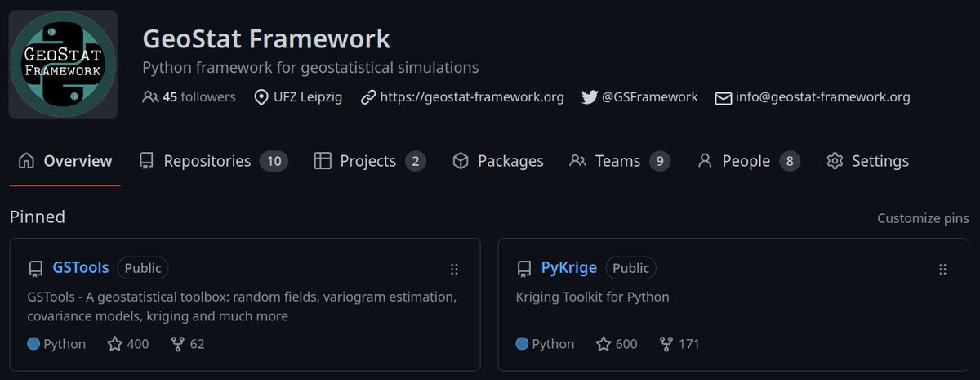Click the GSTools repository book icon
The width and height of the screenshot is (980, 380).
tap(35, 269)
